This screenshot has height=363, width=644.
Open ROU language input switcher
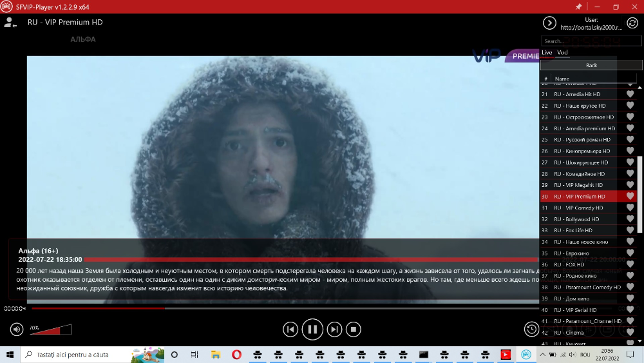click(x=585, y=355)
